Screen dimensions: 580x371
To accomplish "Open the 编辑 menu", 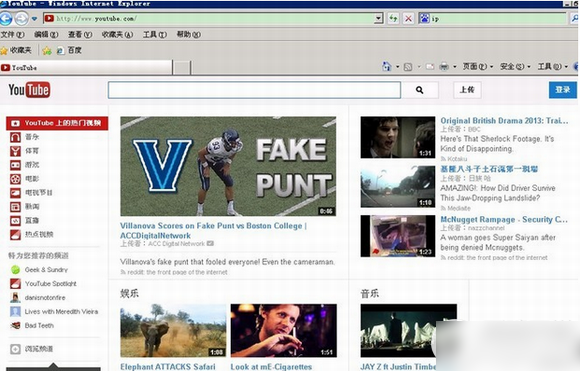I will (x=46, y=34).
